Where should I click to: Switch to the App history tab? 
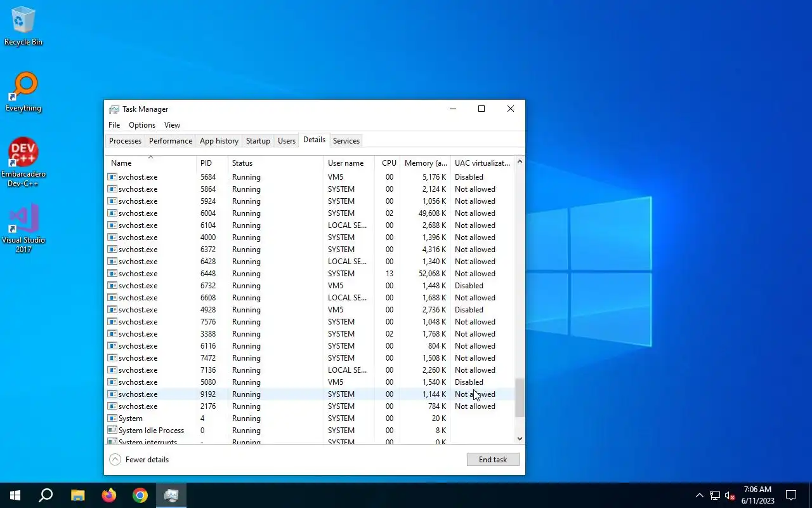coord(219,141)
